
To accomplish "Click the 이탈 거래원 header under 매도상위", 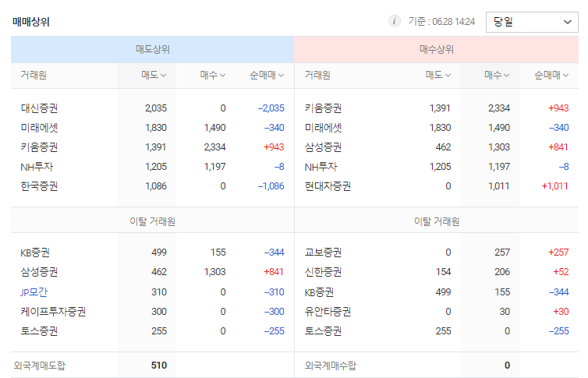I will click(x=153, y=222).
